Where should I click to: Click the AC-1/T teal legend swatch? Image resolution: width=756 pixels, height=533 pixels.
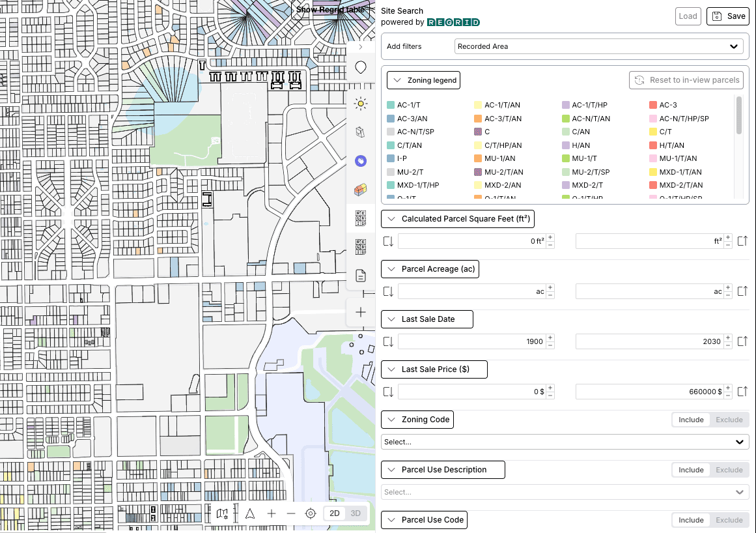391,105
